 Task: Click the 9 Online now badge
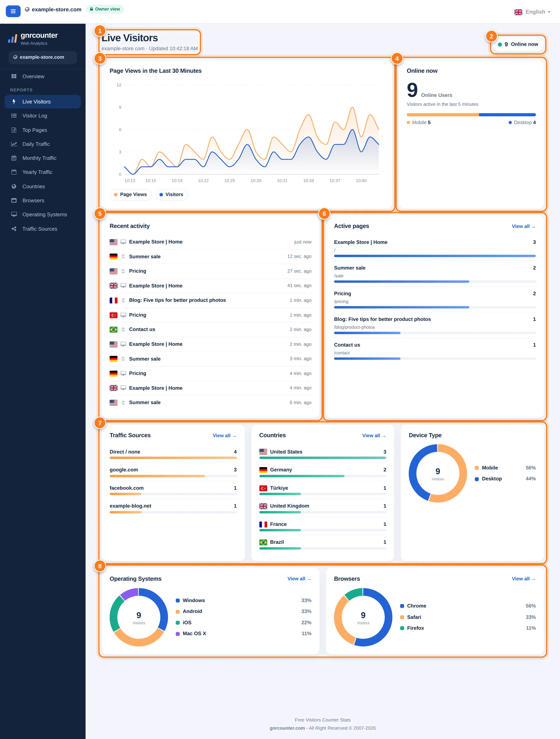(518, 44)
